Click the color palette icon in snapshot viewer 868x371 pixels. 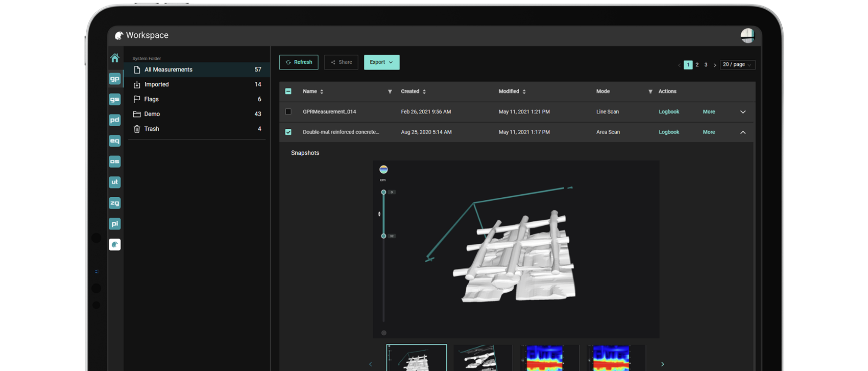tap(383, 170)
